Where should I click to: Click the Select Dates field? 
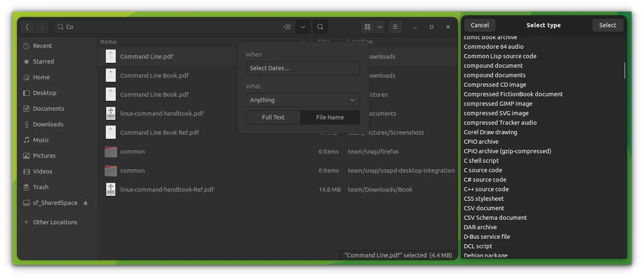coord(303,68)
